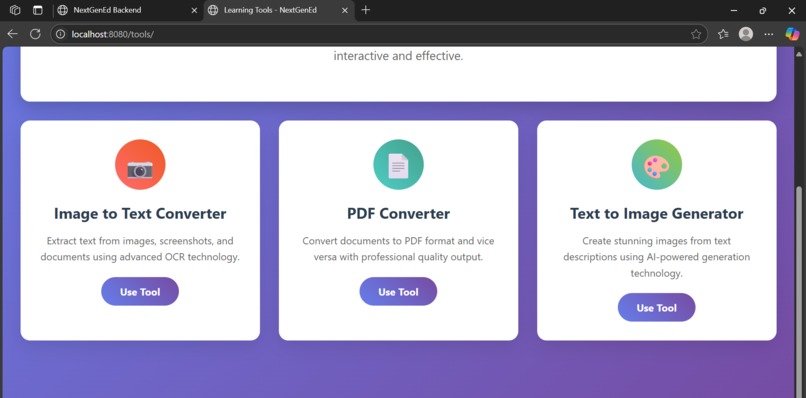Go back using the browser back arrow
Image resolution: width=806 pixels, height=398 pixels.
[x=12, y=34]
